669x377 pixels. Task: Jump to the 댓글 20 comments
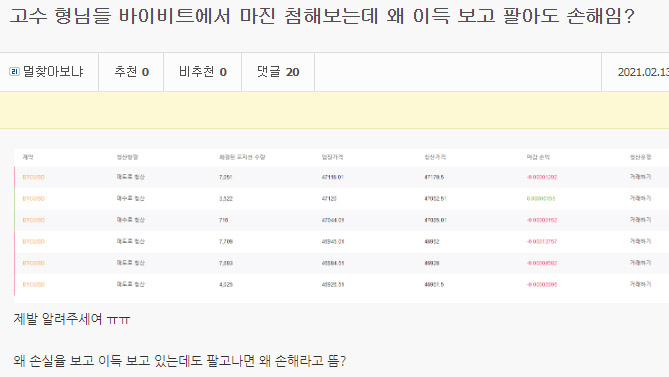pos(278,72)
